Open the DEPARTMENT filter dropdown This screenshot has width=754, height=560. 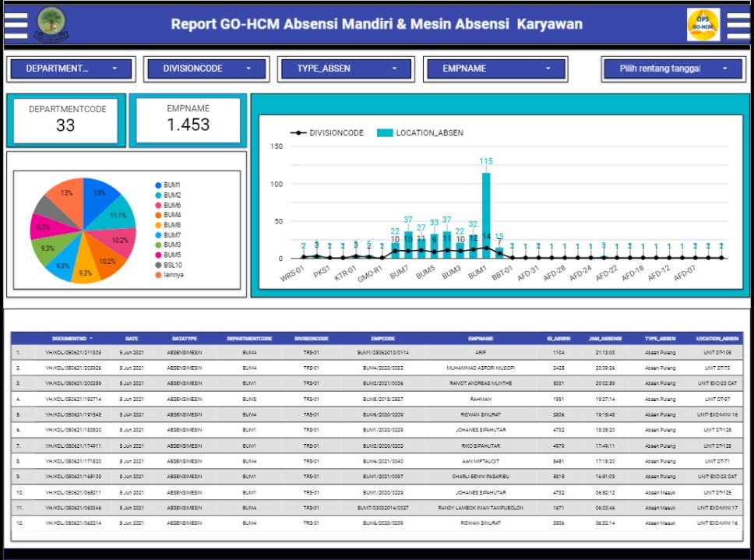coord(71,69)
